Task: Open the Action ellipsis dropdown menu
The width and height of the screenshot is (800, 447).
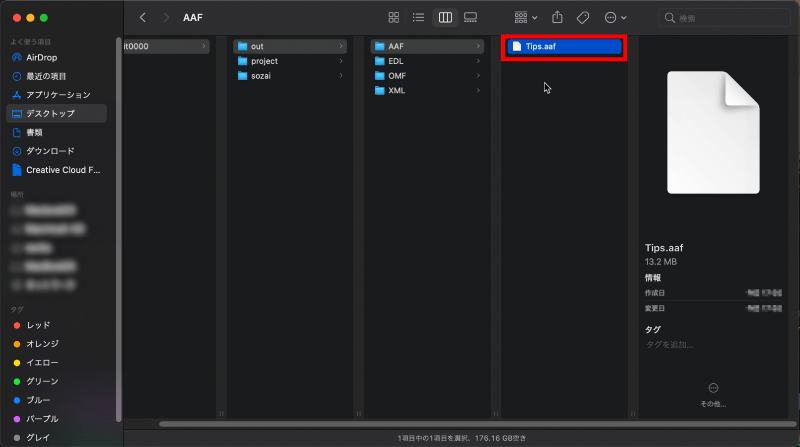Action: (x=616, y=18)
